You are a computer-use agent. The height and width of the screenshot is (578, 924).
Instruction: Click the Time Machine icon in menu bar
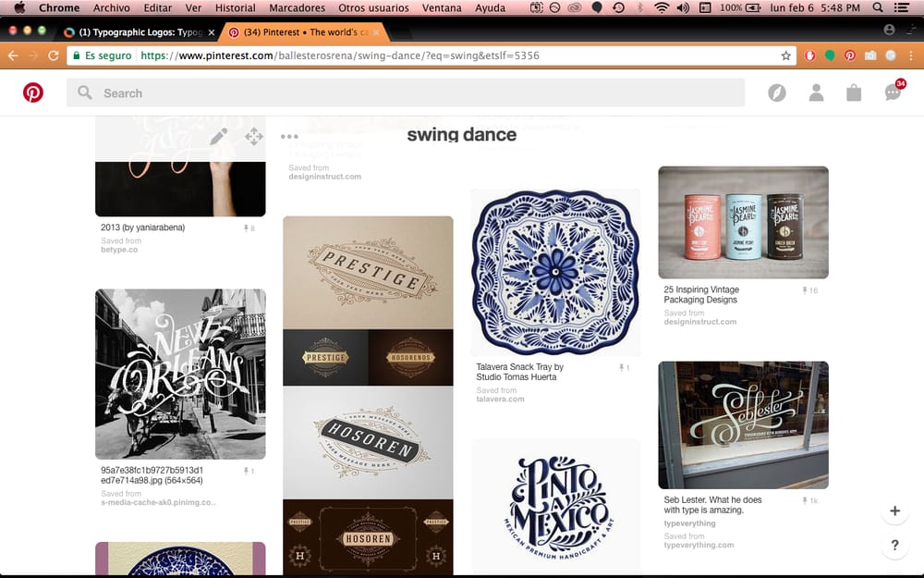click(x=618, y=7)
